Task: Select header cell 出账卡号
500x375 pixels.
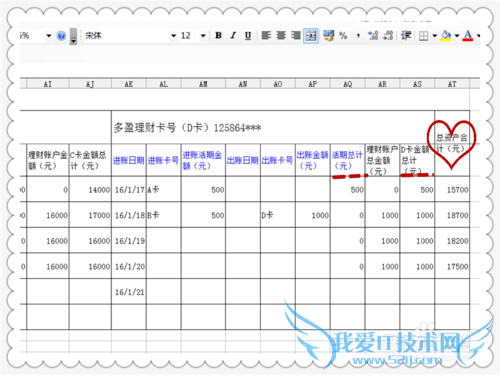Action: click(278, 160)
